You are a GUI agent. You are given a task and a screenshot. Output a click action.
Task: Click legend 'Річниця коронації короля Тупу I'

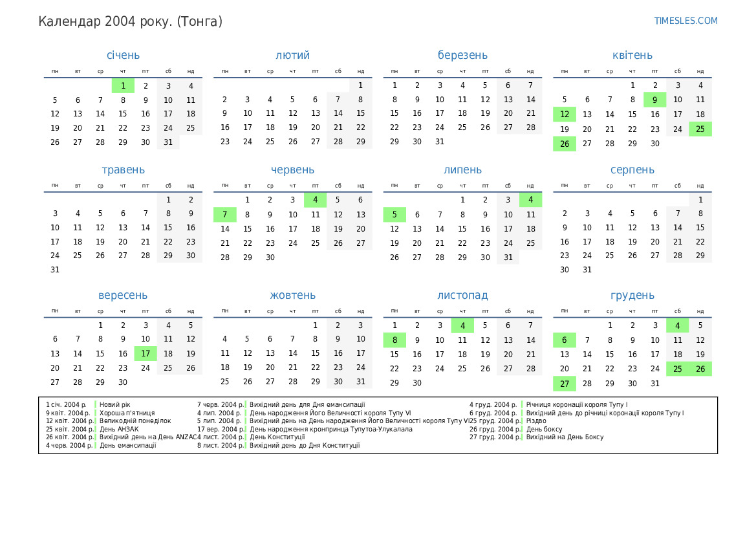click(577, 405)
